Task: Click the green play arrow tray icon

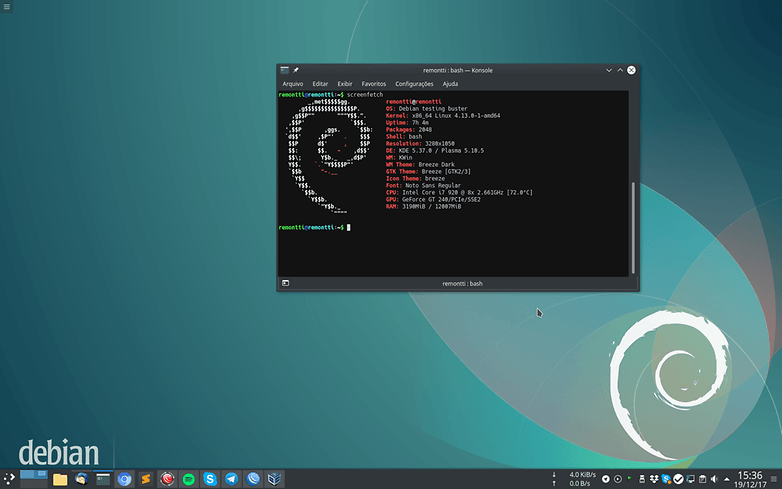Action: [x=629, y=478]
